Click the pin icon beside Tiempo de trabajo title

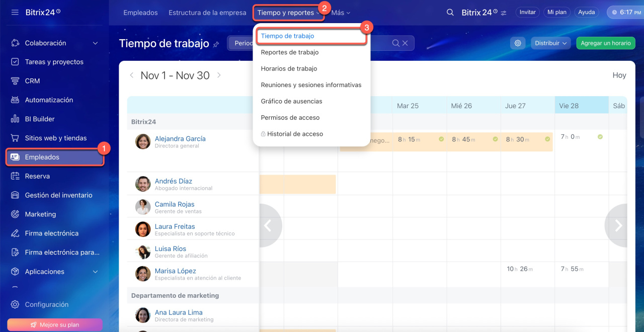click(x=216, y=44)
